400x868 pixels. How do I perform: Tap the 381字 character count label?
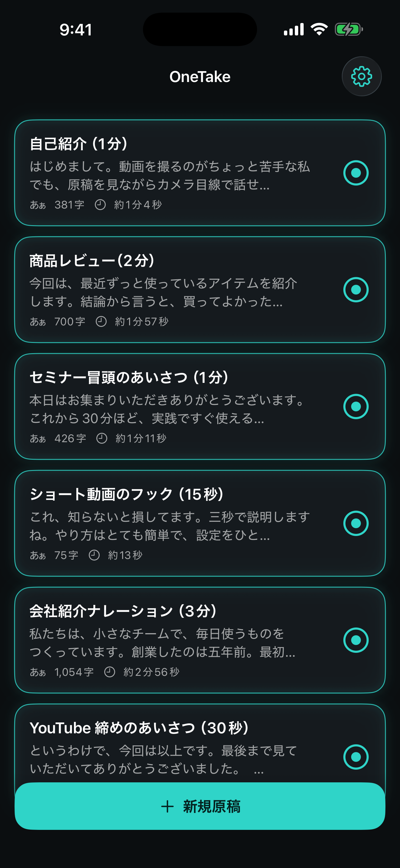point(69,205)
